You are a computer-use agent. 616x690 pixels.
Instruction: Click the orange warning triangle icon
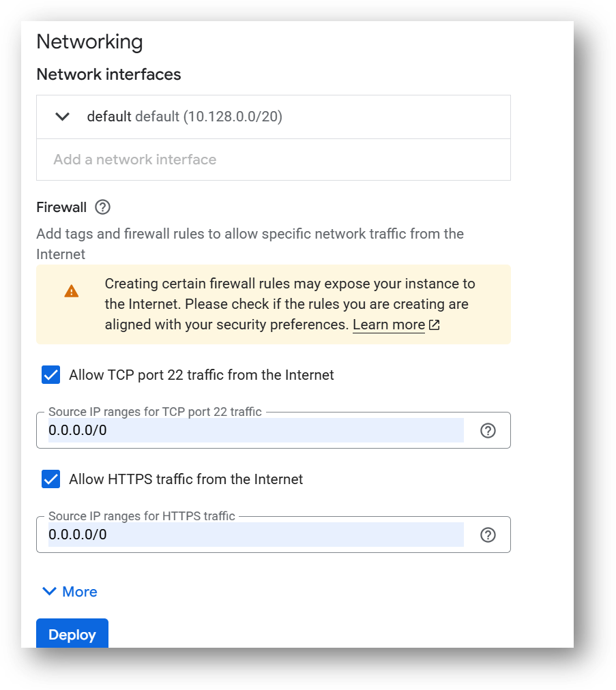[x=72, y=291]
